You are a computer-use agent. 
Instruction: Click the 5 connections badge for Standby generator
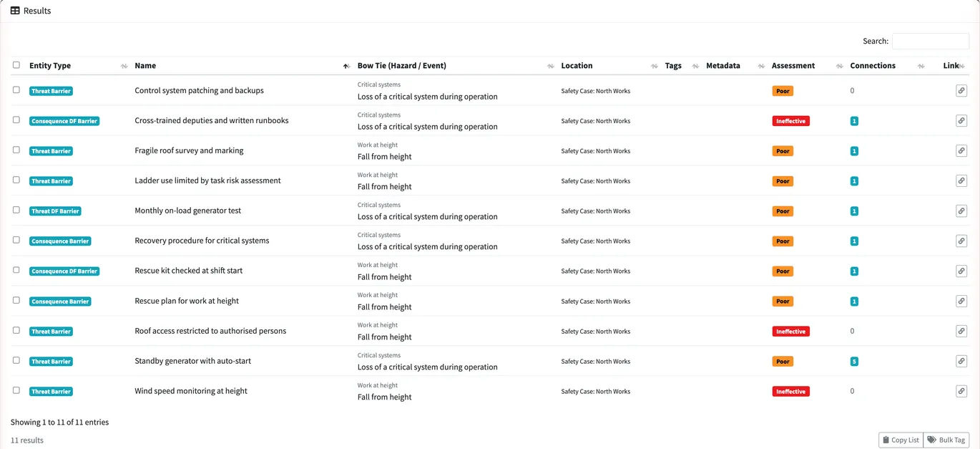pos(854,362)
